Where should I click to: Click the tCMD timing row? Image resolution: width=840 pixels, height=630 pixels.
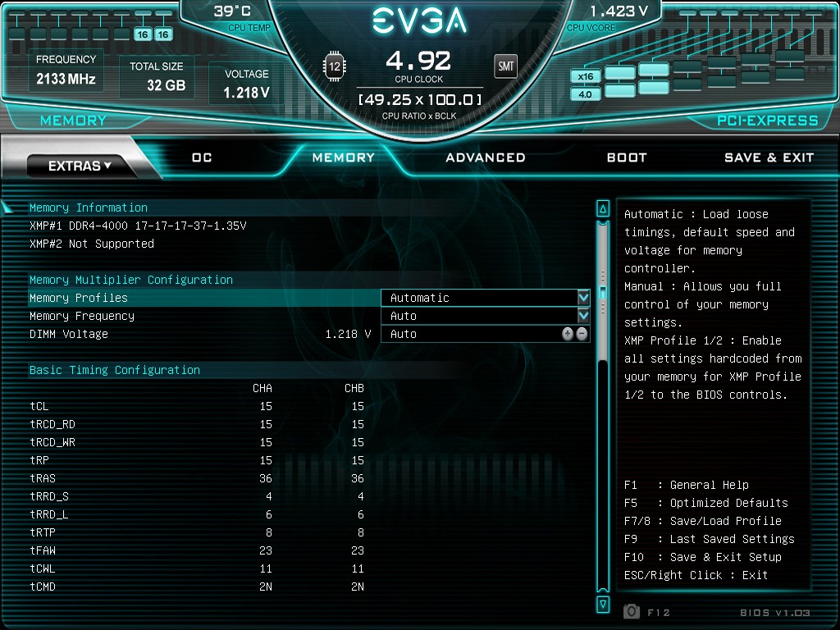197,587
